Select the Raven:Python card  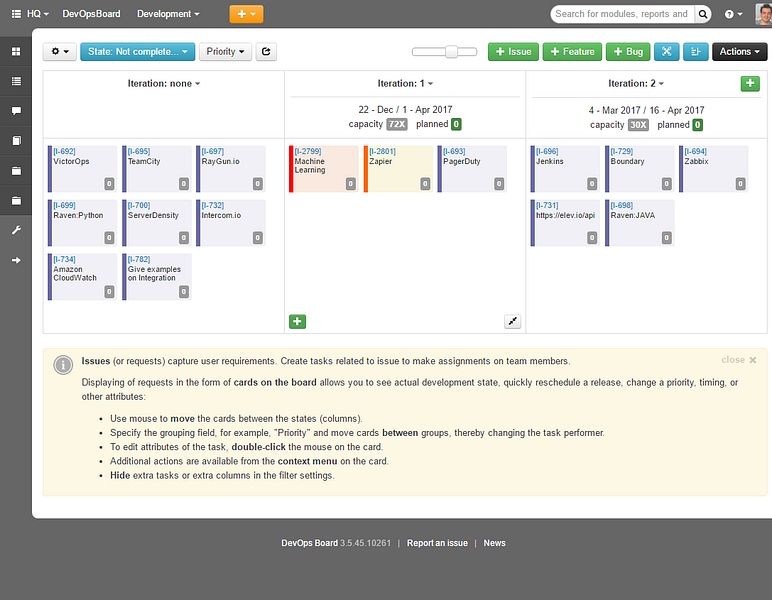83,223
